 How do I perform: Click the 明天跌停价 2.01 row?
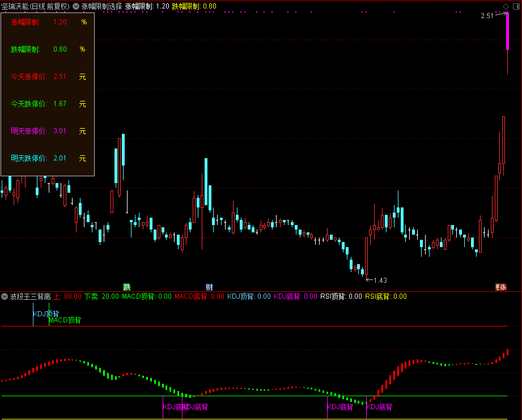49,158
